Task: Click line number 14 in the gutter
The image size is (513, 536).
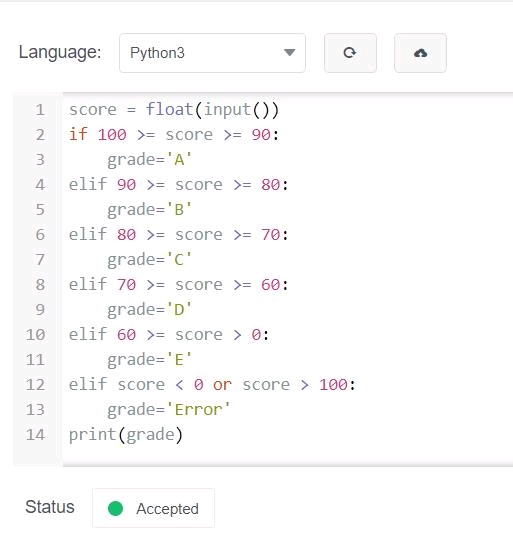Action: tap(36, 435)
